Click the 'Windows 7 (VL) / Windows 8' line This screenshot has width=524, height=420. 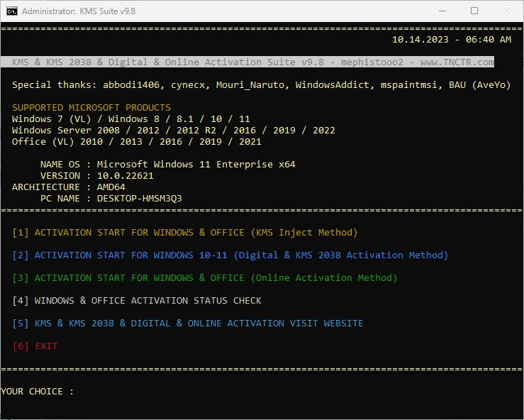click(x=130, y=119)
